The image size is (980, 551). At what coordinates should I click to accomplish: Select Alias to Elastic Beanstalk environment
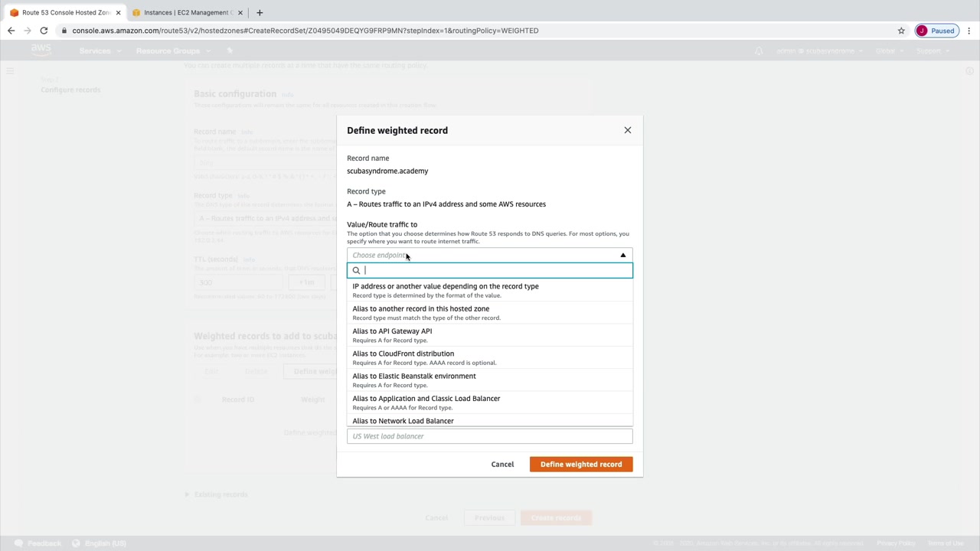click(490, 380)
